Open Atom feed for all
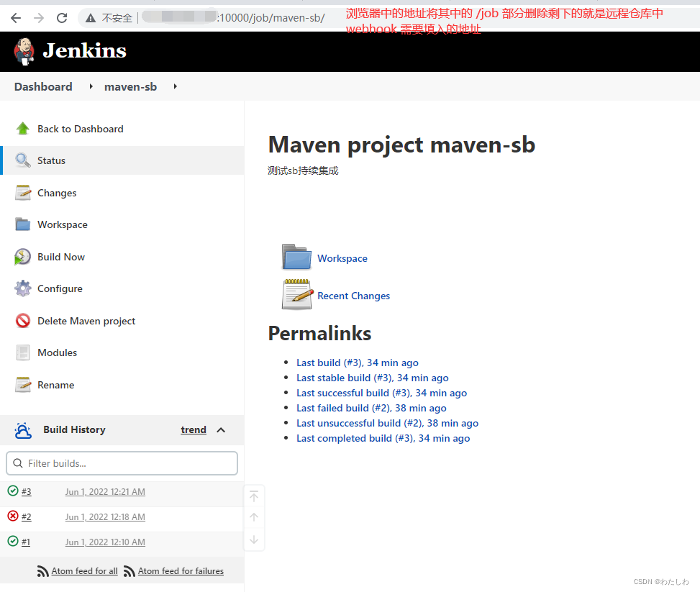Screen dimensions: 700x592 [x=84, y=571]
